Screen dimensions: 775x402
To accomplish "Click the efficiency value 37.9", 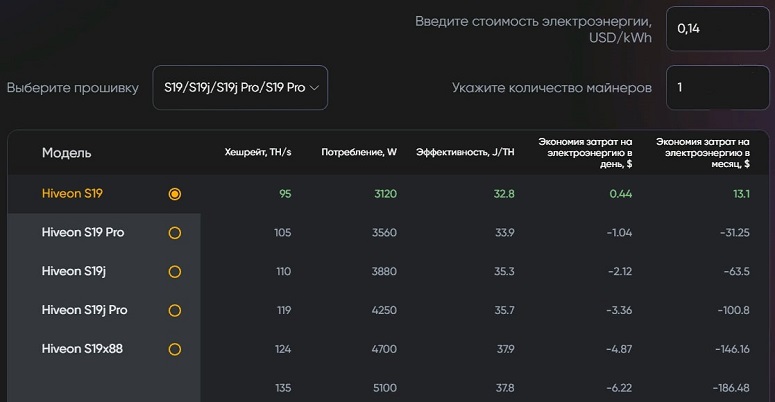I will [506, 349].
